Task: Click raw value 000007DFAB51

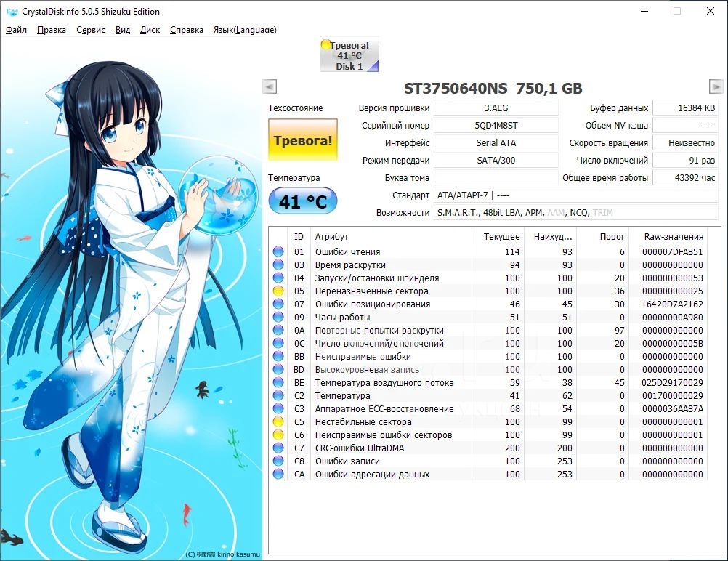Action: [672, 251]
